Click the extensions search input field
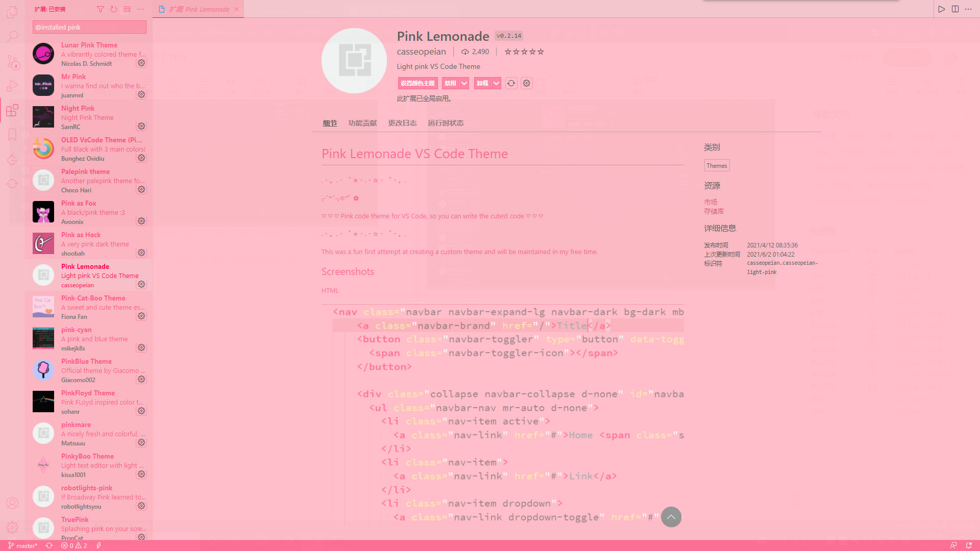The image size is (980, 551). (89, 27)
